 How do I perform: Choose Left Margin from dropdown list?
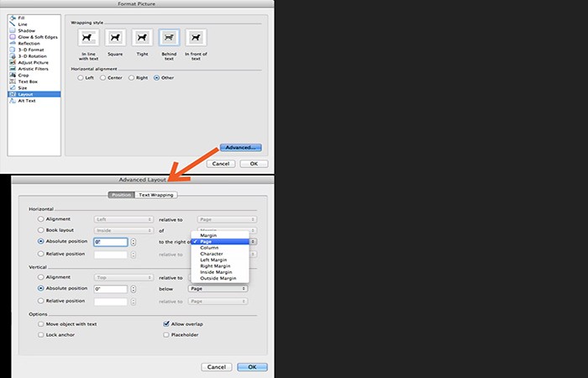pos(220,260)
